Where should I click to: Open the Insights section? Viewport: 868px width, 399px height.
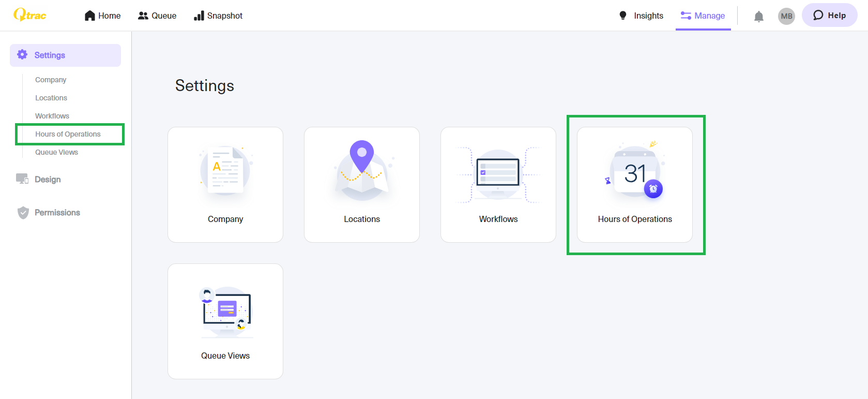click(641, 16)
